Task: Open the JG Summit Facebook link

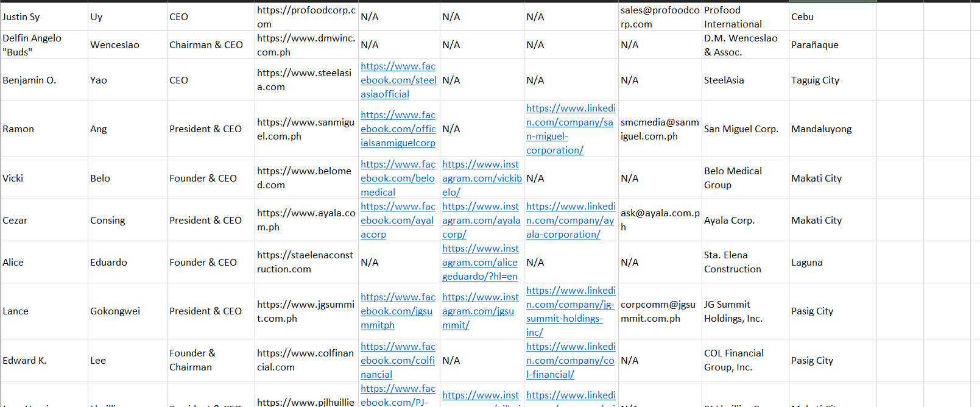Action: [x=397, y=311]
